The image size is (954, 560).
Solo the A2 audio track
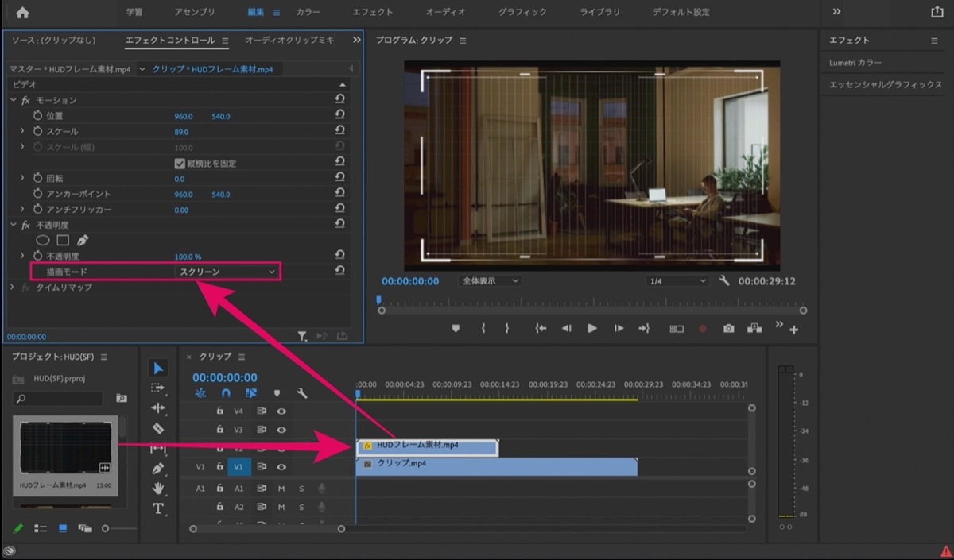click(301, 506)
